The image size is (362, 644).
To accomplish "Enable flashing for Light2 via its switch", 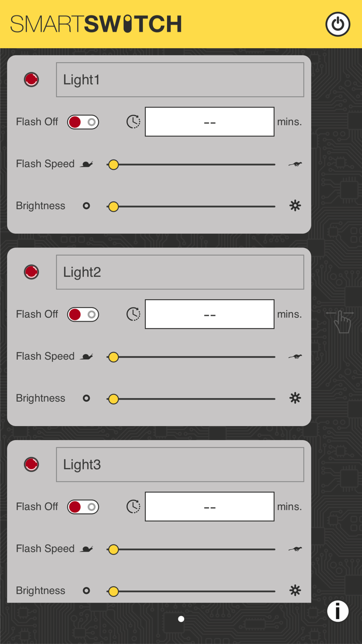I will click(82, 314).
